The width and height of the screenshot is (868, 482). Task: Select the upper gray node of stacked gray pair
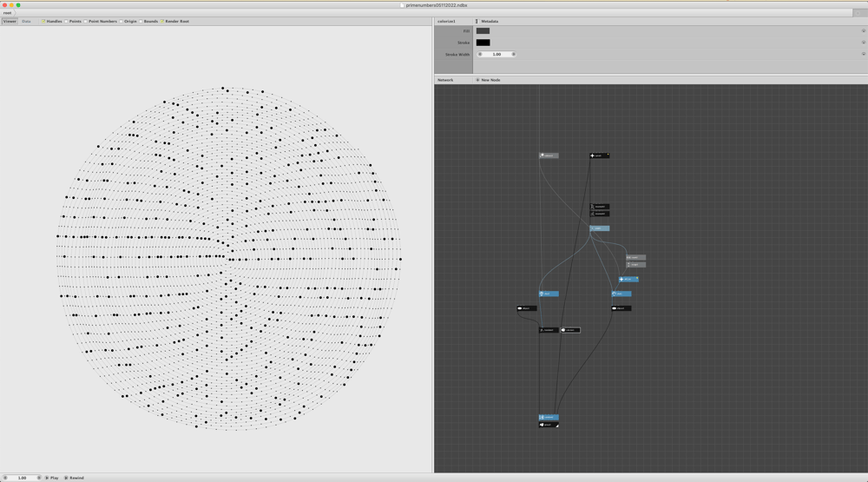pyautogui.click(x=635, y=258)
